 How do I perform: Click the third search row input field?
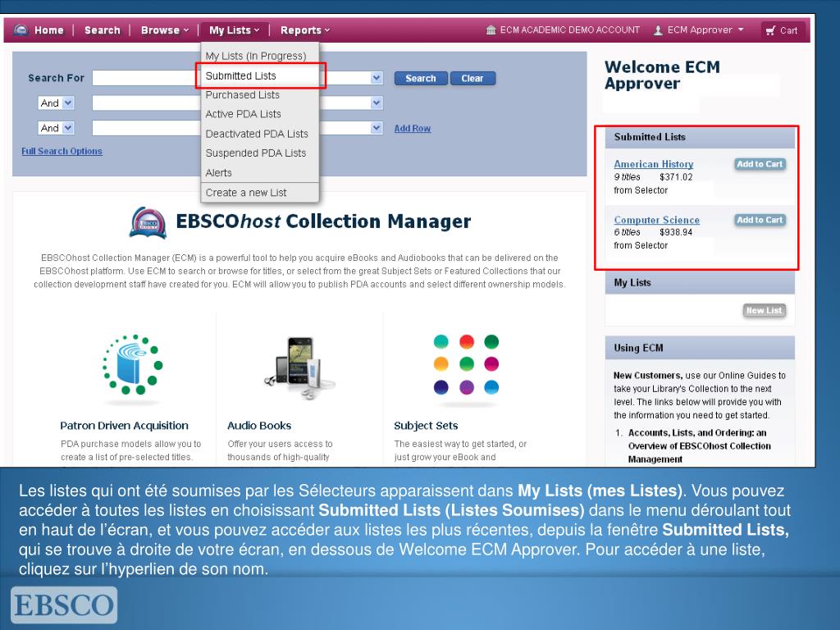pos(146,128)
